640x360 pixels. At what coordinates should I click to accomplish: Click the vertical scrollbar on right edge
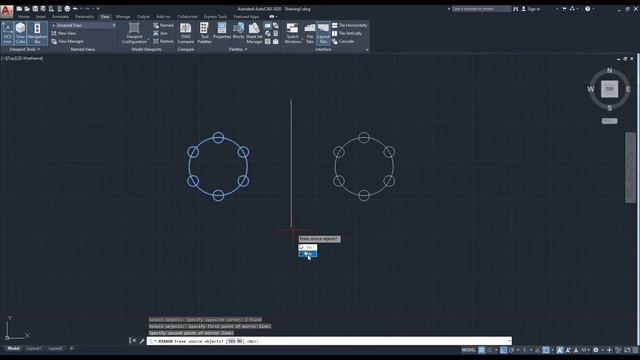point(630,167)
